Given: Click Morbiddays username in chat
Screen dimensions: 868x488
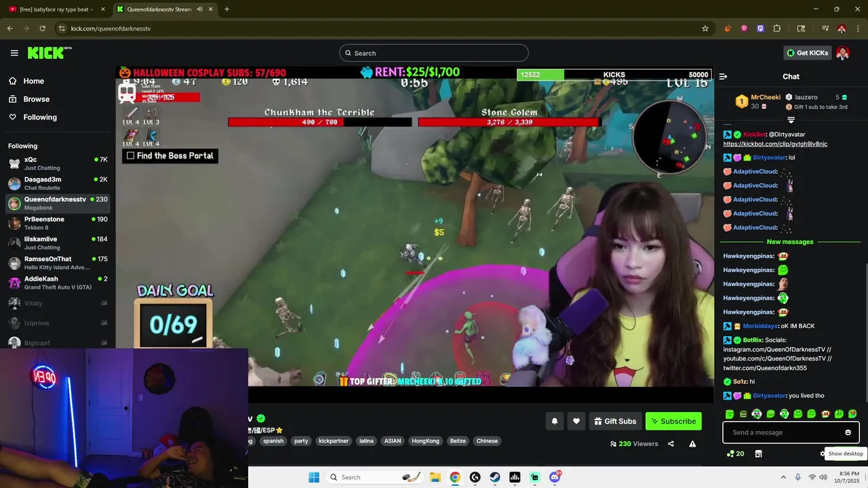Looking at the screenshot, I should coord(760,326).
